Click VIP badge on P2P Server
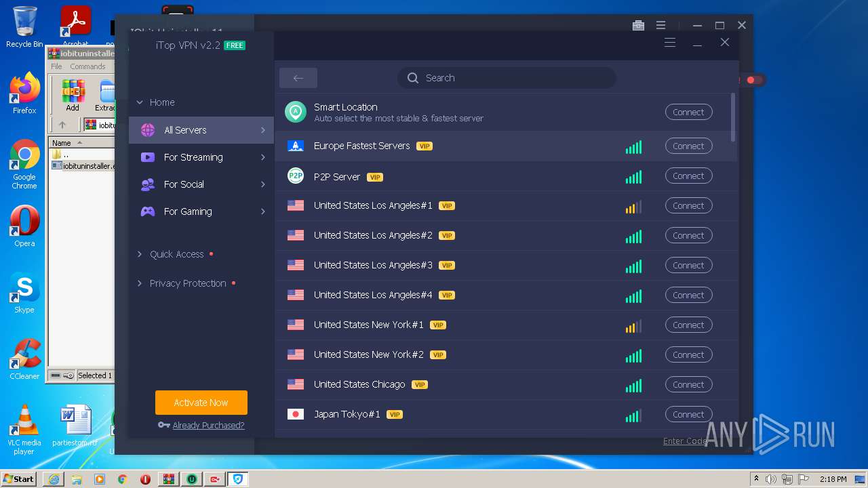Viewport: 868px width, 488px height. pyautogui.click(x=375, y=178)
